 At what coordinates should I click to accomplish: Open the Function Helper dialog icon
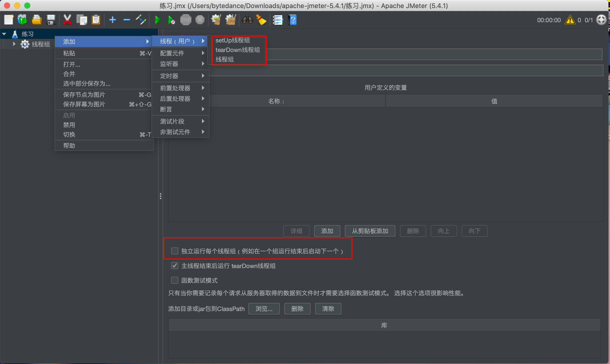pos(277,20)
